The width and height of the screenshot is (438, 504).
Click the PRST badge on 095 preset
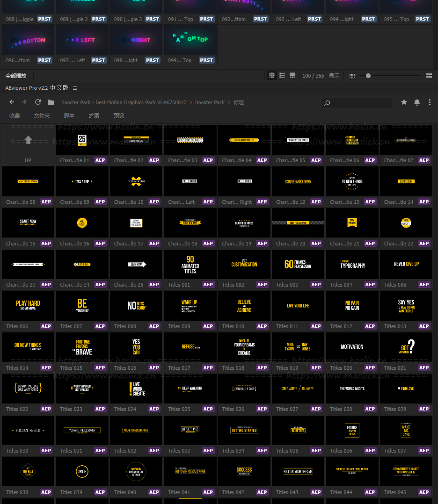tap(422, 19)
